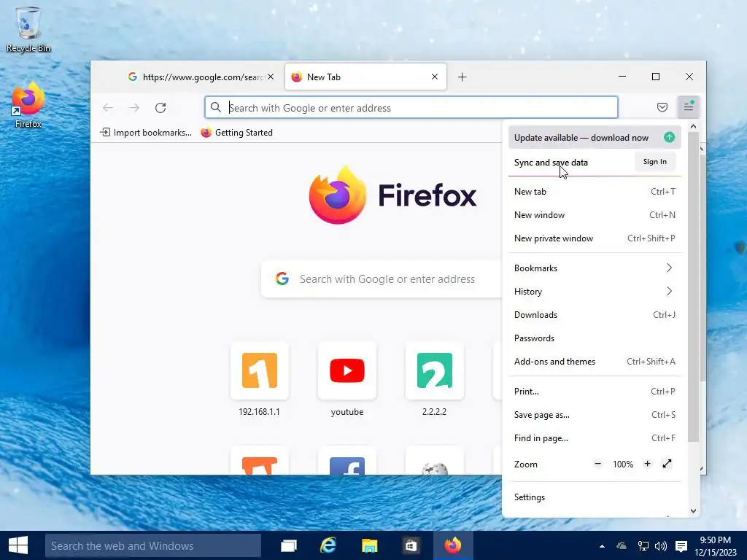Open the Facebook shortcut tile
The height and width of the screenshot is (560, 747).
point(347,462)
